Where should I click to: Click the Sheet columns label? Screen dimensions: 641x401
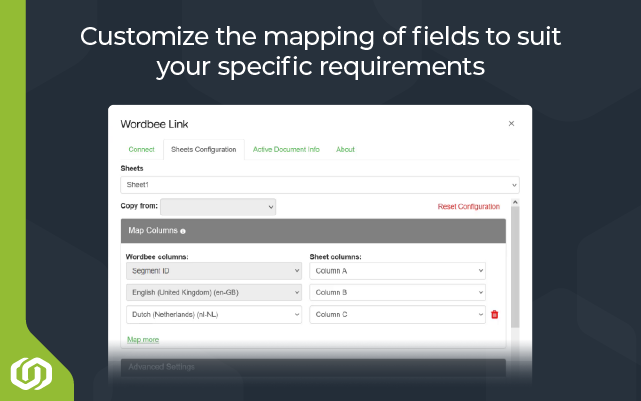click(335, 257)
